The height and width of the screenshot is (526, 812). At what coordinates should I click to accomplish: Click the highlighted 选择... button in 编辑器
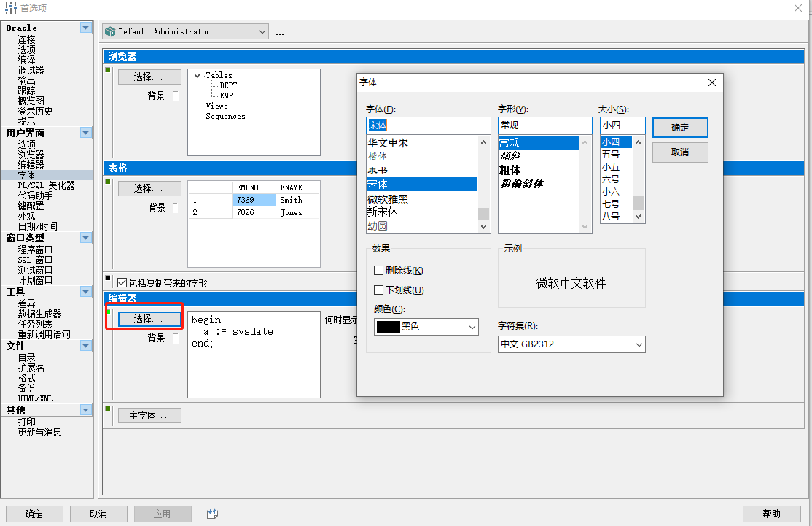coord(149,318)
